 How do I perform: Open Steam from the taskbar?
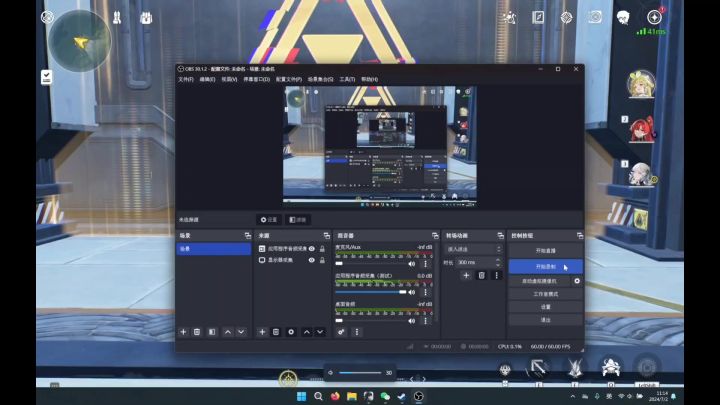coord(402,396)
